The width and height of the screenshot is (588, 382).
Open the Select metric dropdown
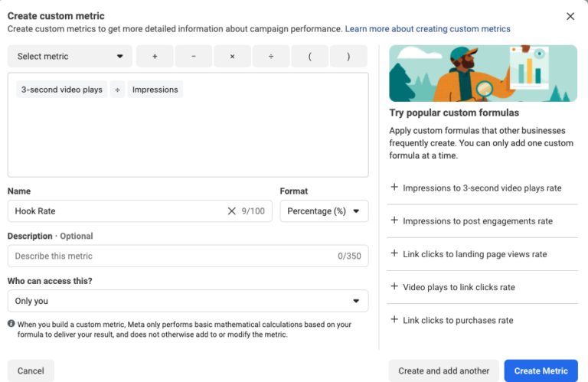click(x=70, y=57)
